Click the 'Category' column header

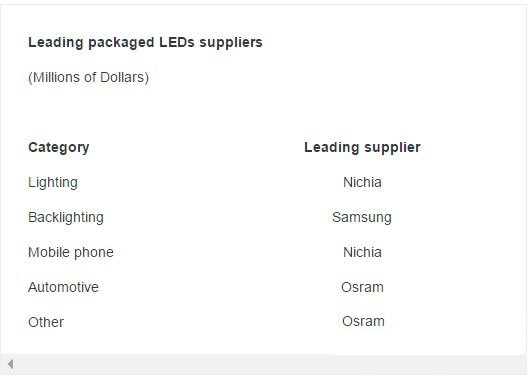click(59, 148)
